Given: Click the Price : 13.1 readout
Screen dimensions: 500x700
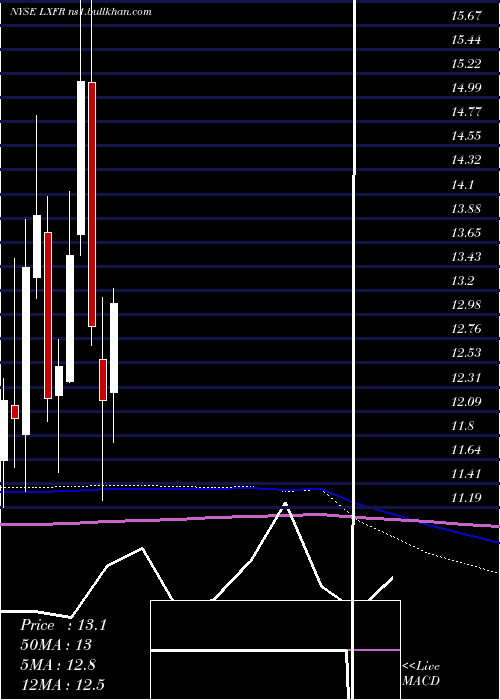Looking at the screenshot, I should pyautogui.click(x=63, y=625).
